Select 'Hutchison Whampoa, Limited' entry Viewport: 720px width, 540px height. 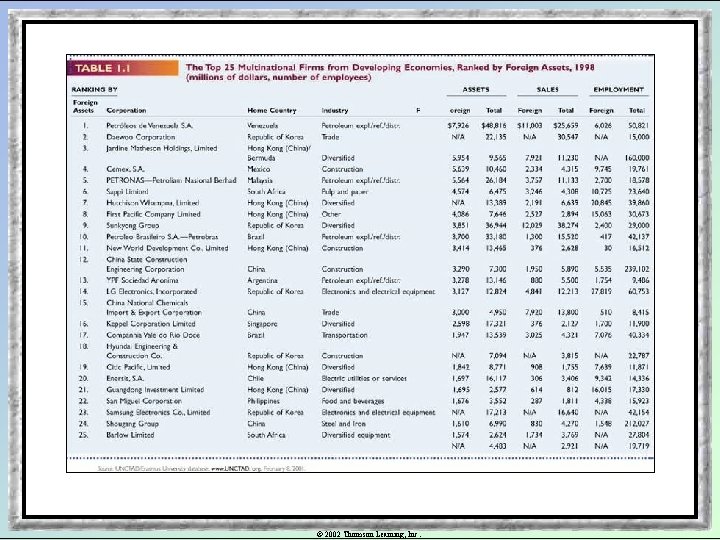tap(153, 203)
